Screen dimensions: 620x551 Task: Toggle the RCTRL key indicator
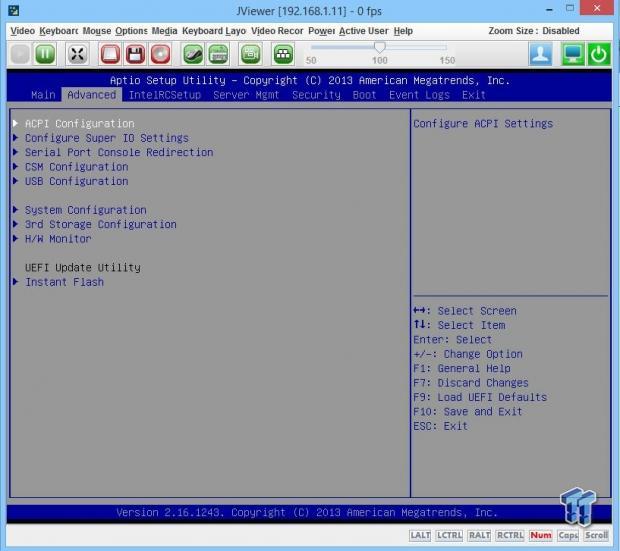[510, 535]
